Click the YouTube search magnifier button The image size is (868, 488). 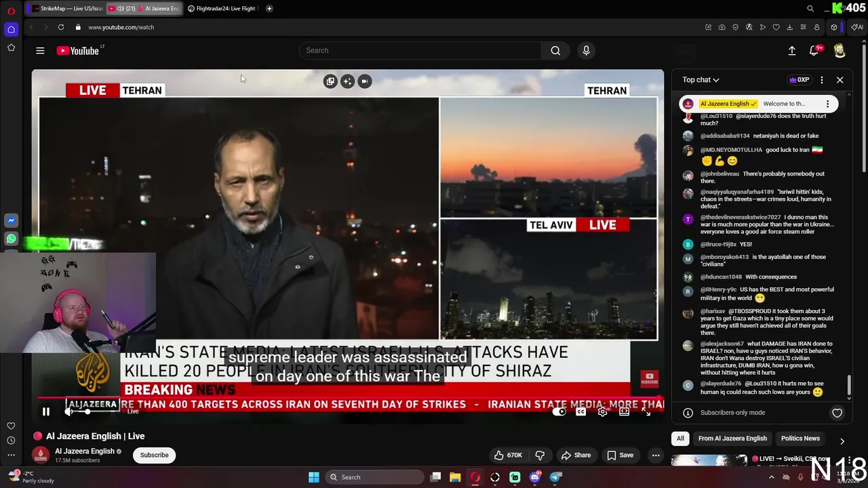point(555,50)
